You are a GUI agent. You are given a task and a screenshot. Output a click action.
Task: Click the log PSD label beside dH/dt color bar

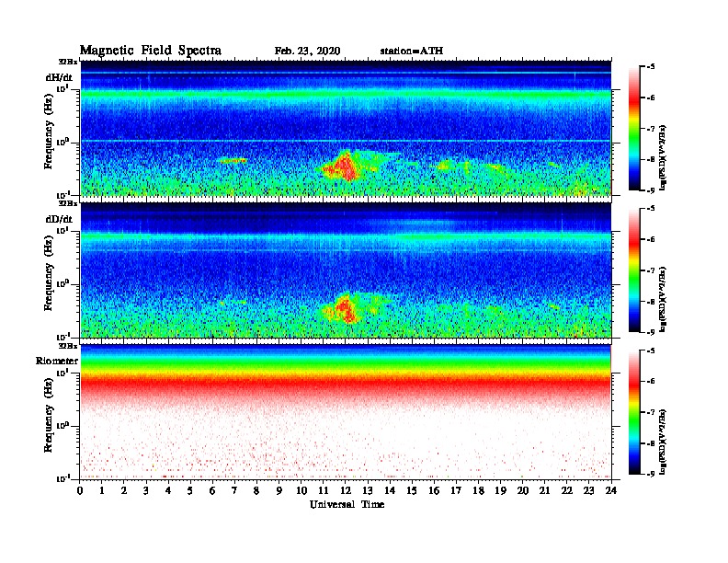click(x=664, y=157)
